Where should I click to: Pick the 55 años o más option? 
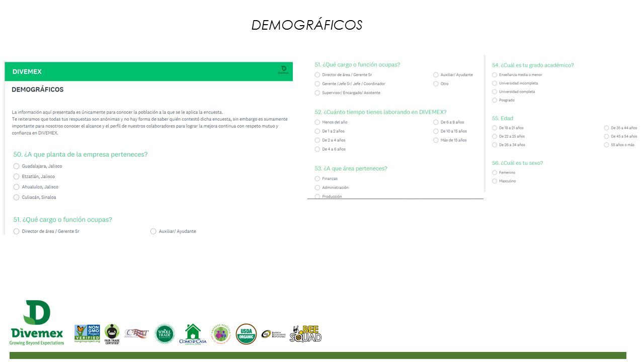(x=606, y=145)
